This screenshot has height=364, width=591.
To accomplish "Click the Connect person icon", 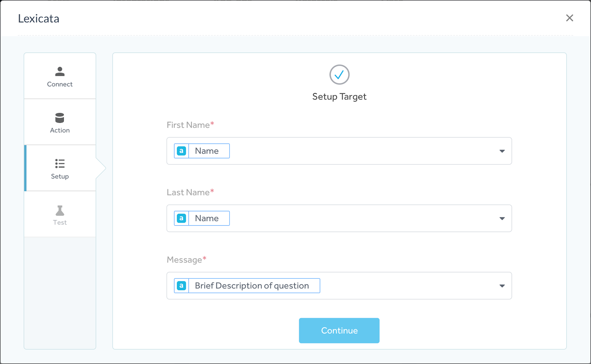I will pos(60,71).
